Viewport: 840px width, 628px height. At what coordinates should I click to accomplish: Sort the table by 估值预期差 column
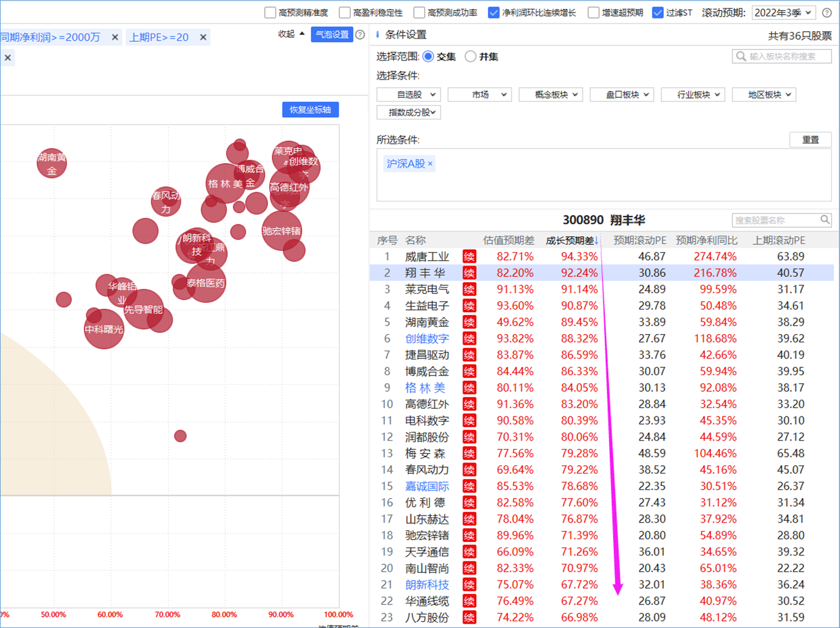click(508, 240)
